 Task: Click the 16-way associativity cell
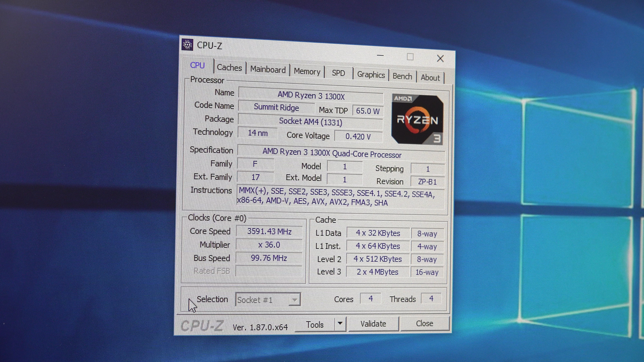[427, 272]
